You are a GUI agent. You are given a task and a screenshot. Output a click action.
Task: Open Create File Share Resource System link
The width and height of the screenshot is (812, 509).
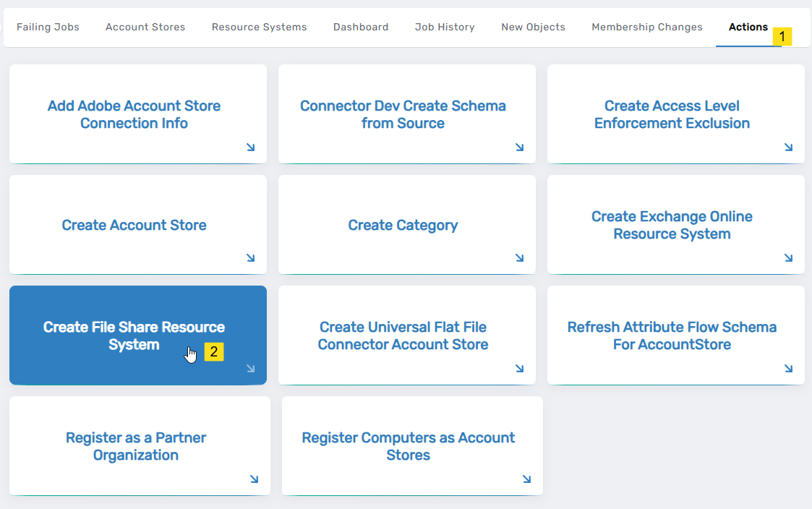(134, 335)
